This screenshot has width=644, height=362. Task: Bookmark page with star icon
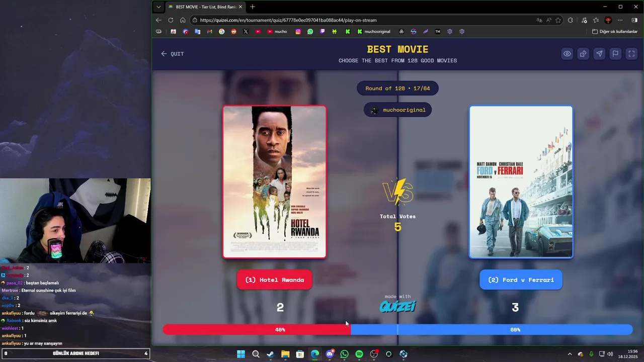pyautogui.click(x=558, y=20)
